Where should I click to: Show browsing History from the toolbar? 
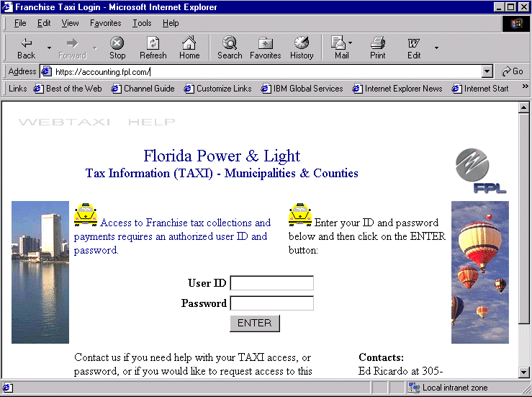(x=302, y=48)
